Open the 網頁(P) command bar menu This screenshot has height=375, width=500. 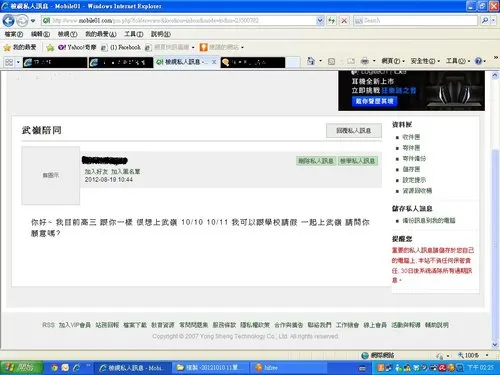(393, 61)
